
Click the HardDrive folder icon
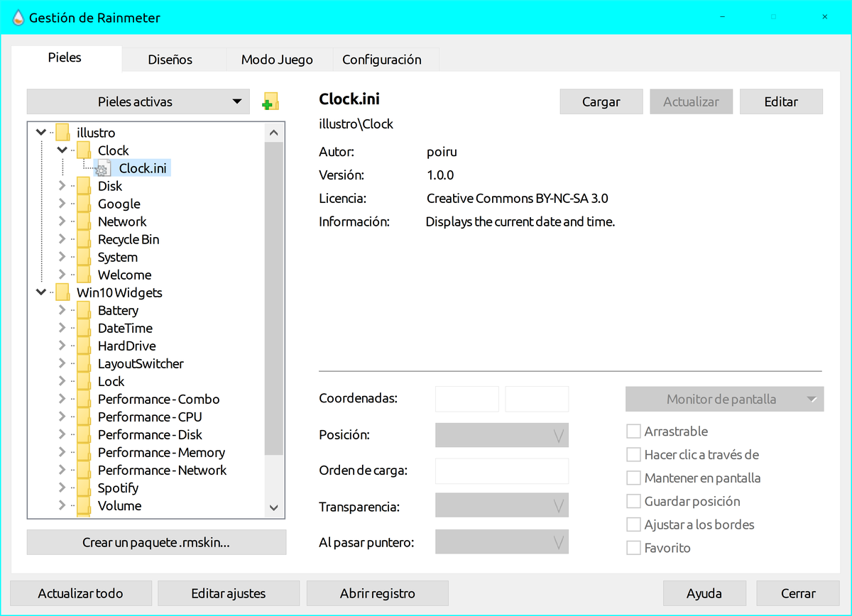click(84, 346)
